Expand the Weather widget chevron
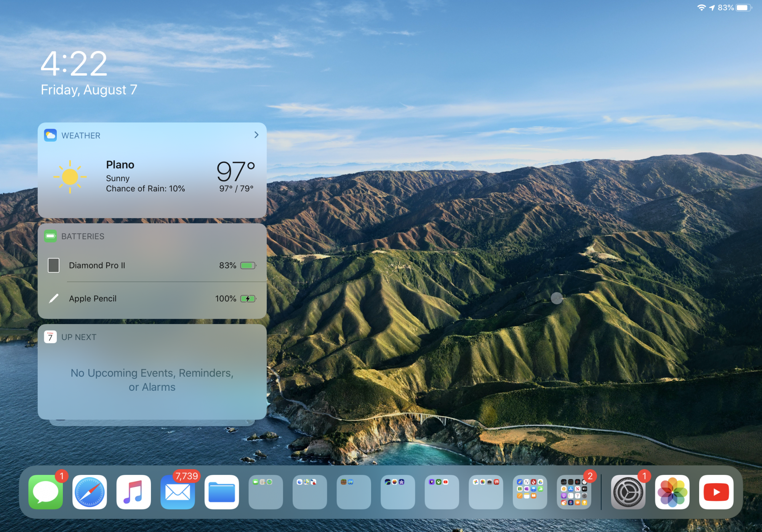Screen dimensions: 762x532 coord(256,135)
